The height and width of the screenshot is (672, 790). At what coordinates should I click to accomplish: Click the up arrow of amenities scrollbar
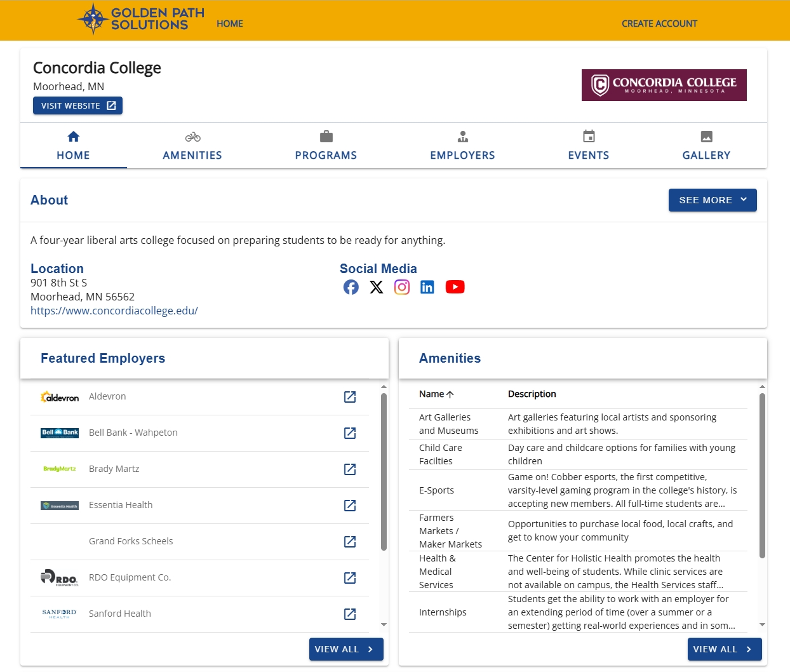[x=762, y=386]
